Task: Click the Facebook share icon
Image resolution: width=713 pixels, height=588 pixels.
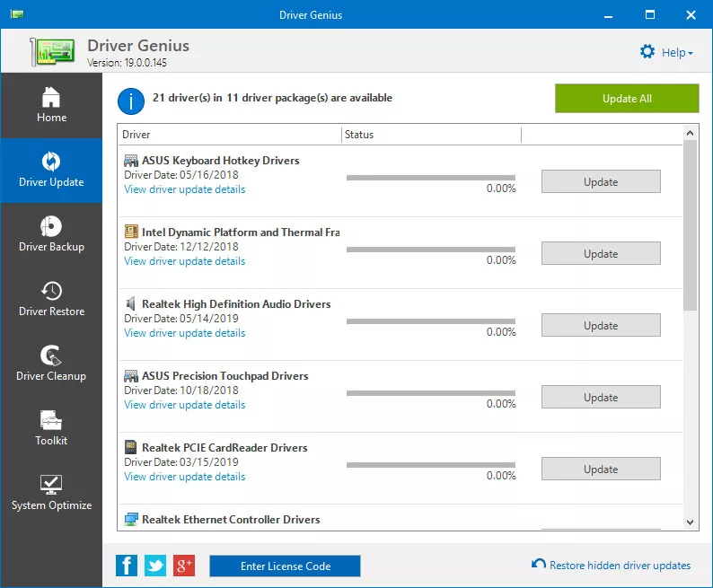Action: (127, 566)
